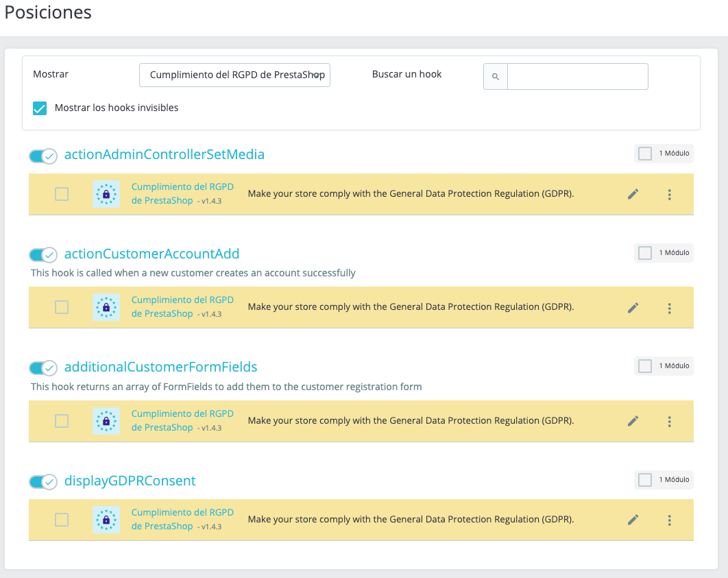Image resolution: width=728 pixels, height=578 pixels.
Task: Click GDPR module logo under displayGDPRConsent
Action: click(x=106, y=520)
